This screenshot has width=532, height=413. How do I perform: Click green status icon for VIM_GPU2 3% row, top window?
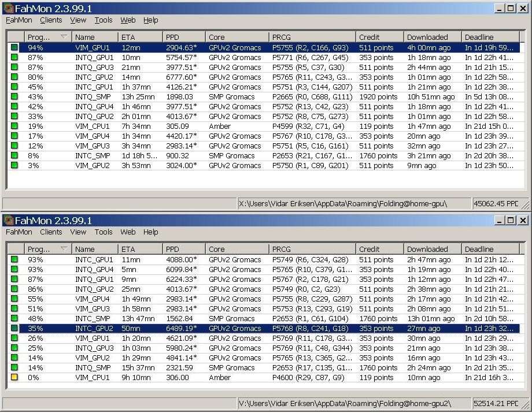[14, 165]
